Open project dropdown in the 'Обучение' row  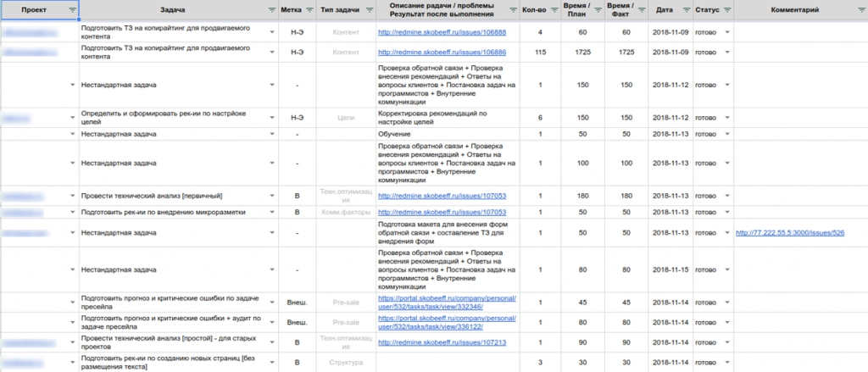73,134
